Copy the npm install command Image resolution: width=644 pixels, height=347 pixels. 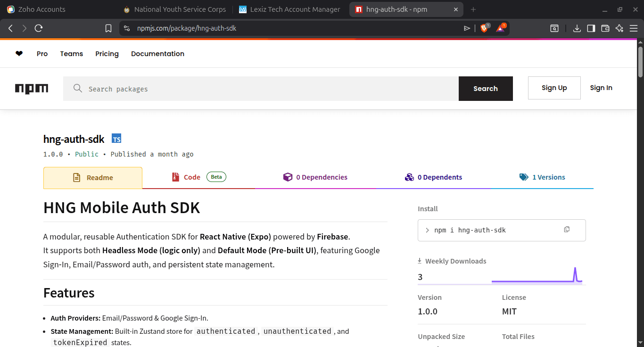(x=566, y=229)
